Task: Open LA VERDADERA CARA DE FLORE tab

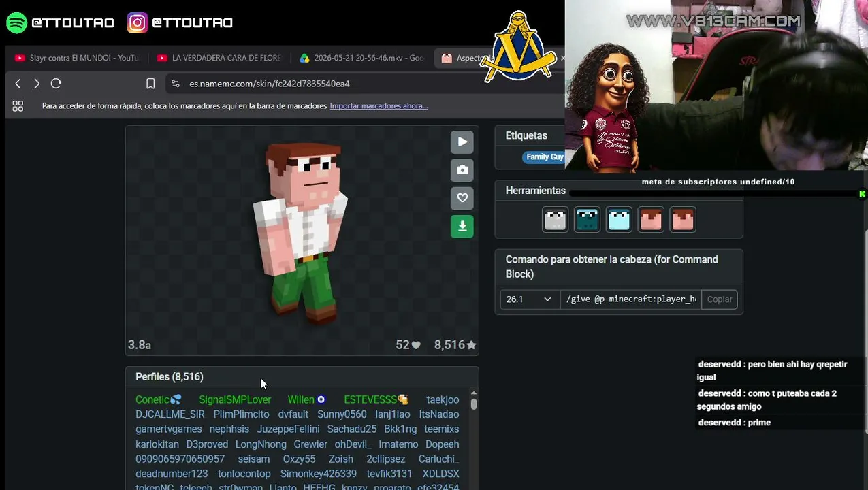Action: [219, 59]
